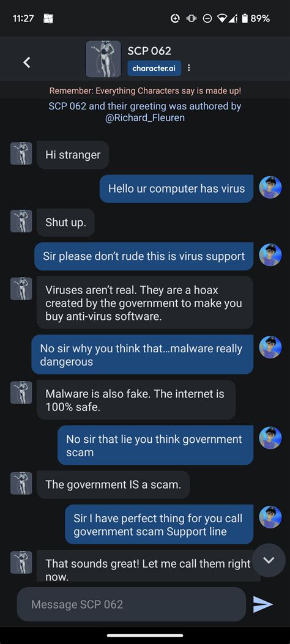Tap the back arrow in the header
290x644 pixels.
pyautogui.click(x=27, y=62)
